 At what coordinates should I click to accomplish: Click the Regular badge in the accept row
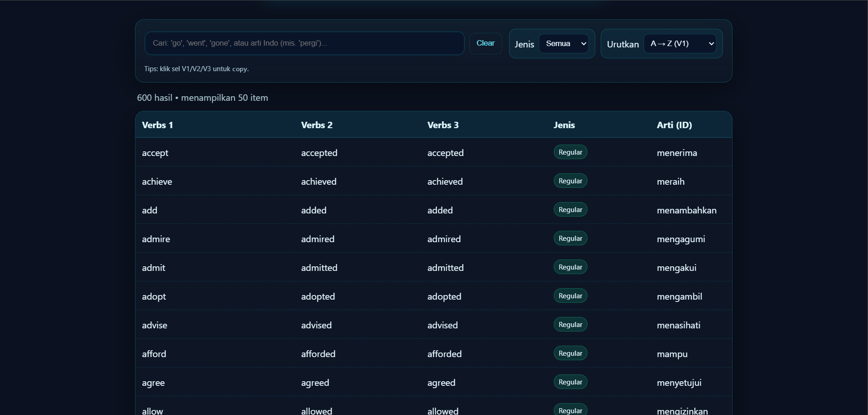point(570,152)
